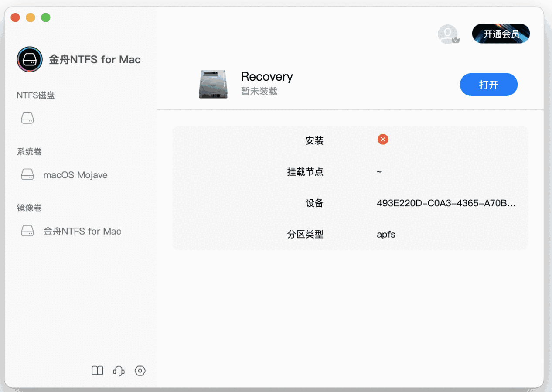Open settings with the gear icon

pyautogui.click(x=140, y=370)
